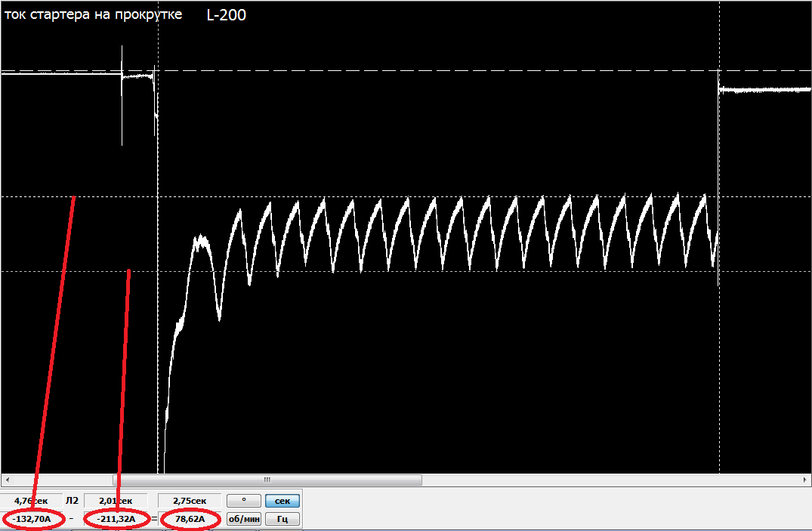Click the -211,32A current value
The width and height of the screenshot is (812, 531).
click(x=116, y=519)
